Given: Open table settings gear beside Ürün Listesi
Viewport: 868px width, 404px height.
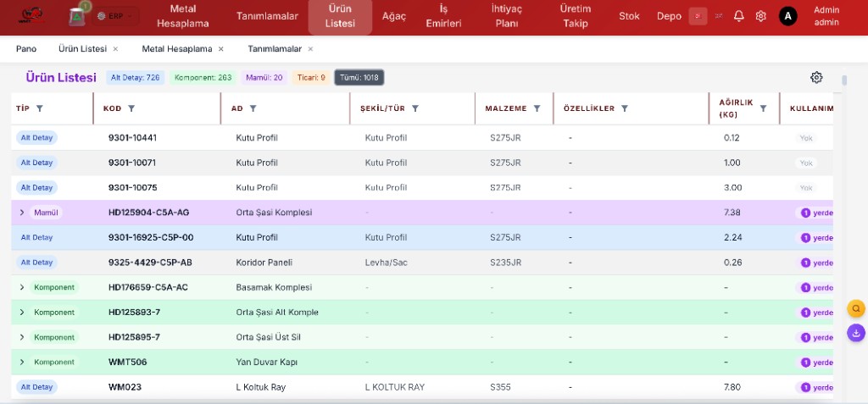Looking at the screenshot, I should 816,77.
